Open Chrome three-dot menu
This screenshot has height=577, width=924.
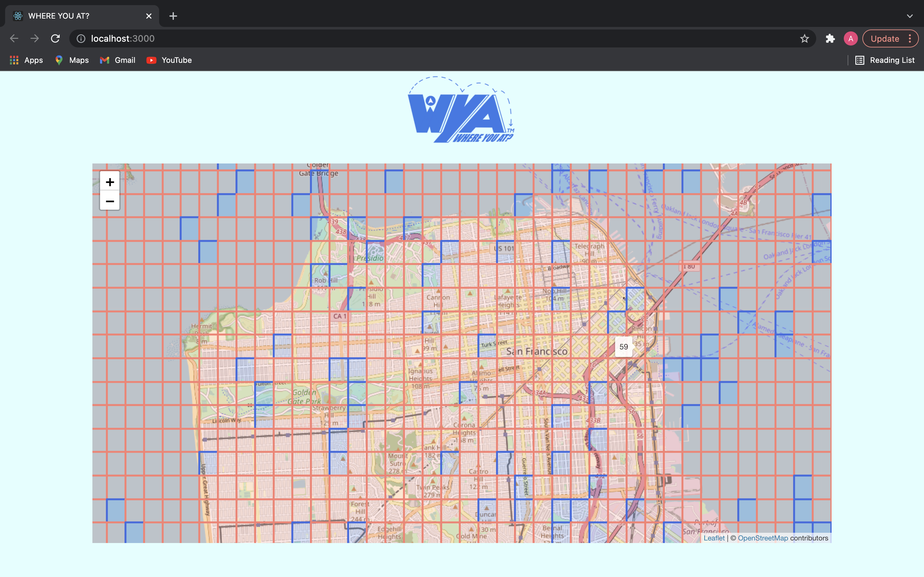coord(910,38)
